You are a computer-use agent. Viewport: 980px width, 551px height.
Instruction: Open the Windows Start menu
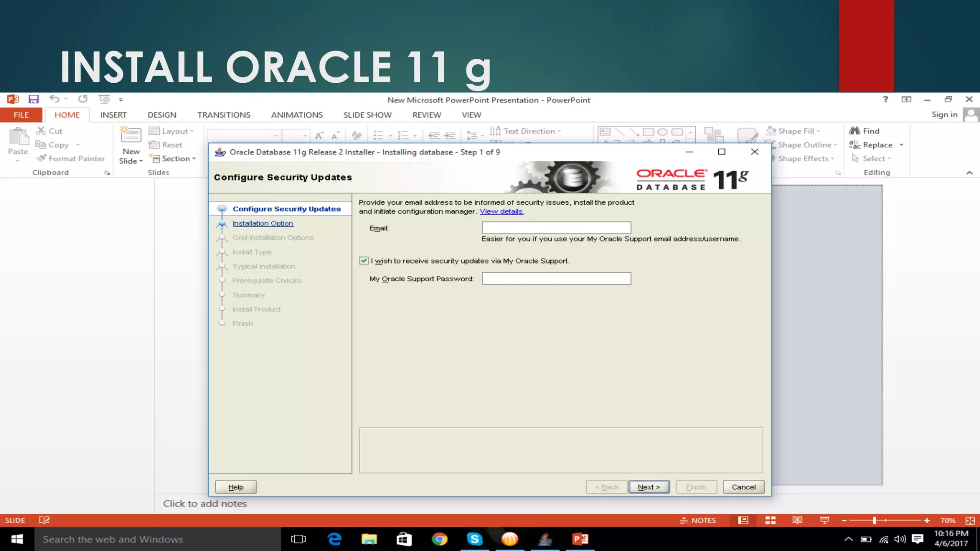coord(17,540)
